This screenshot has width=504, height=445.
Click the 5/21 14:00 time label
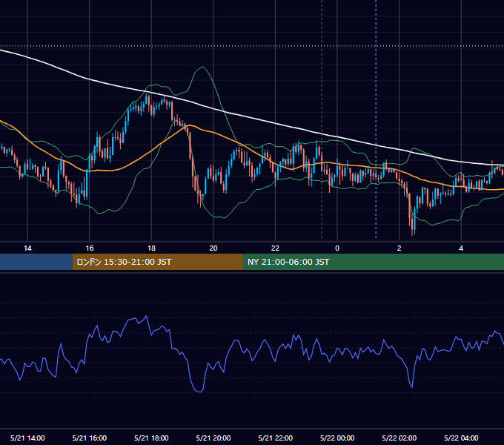pos(27,438)
